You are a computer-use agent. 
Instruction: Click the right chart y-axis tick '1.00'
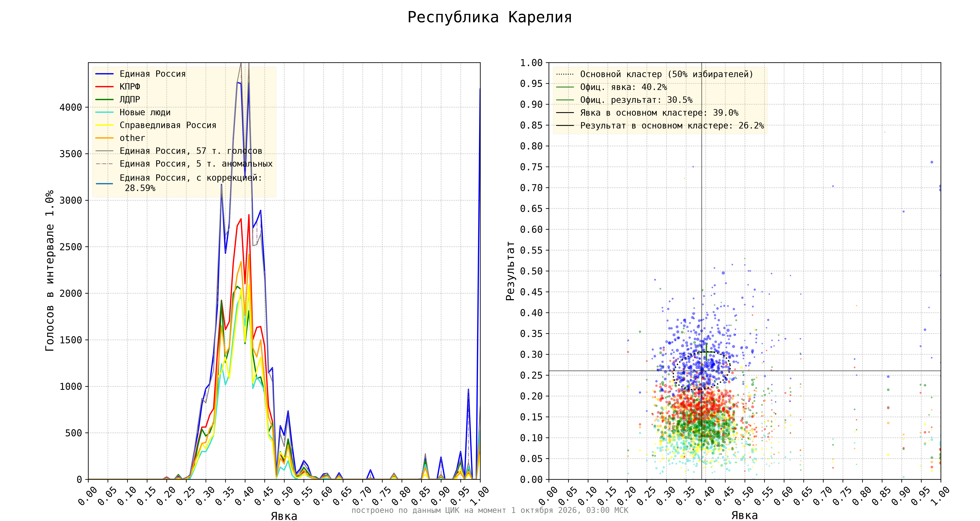pos(531,63)
